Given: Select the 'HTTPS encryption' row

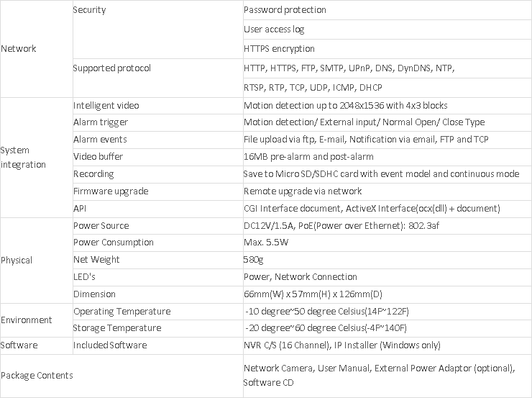Looking at the screenshot, I should (x=279, y=49).
